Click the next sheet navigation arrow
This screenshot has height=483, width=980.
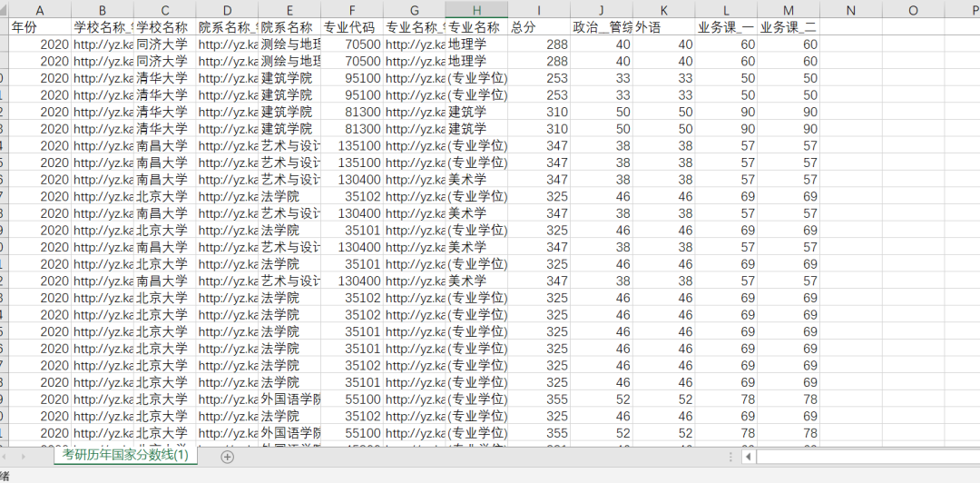(24, 457)
